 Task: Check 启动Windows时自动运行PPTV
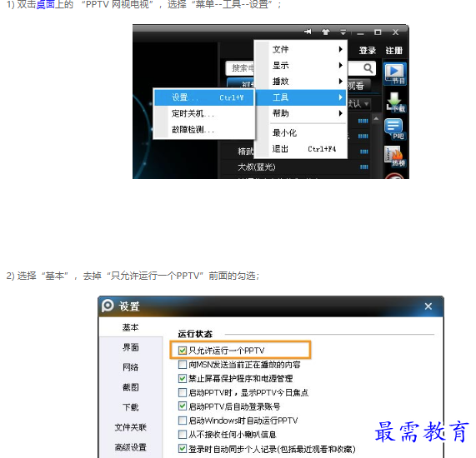[182, 421]
